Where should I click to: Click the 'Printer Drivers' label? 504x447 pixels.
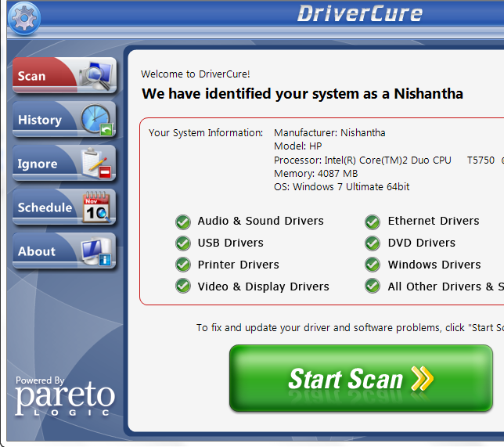(x=238, y=265)
